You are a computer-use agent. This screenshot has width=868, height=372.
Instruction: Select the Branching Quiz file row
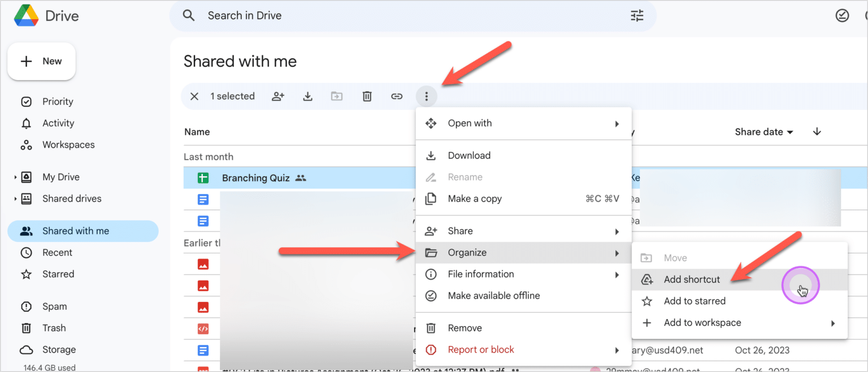pos(526,178)
